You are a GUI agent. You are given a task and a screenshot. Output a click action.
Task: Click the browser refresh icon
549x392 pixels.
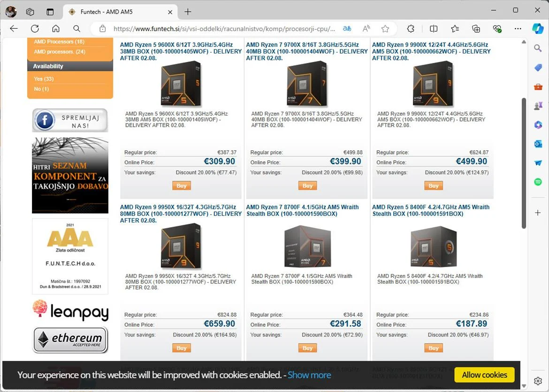35,29
